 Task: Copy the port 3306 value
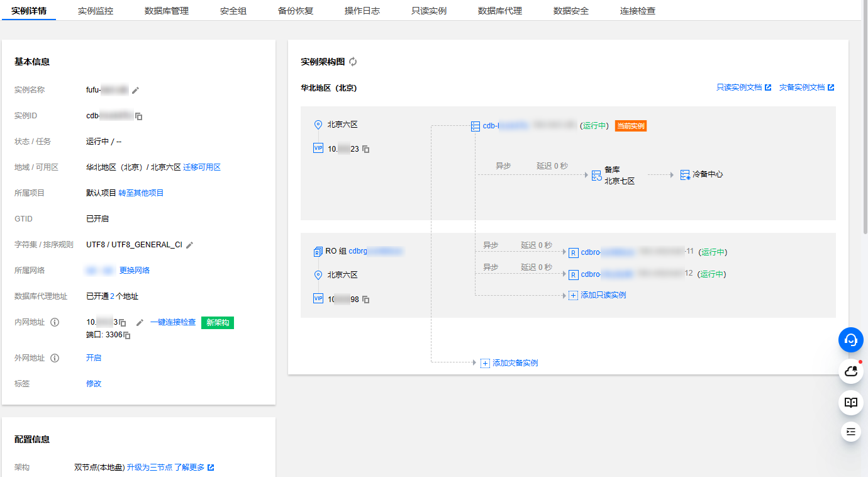tap(126, 335)
